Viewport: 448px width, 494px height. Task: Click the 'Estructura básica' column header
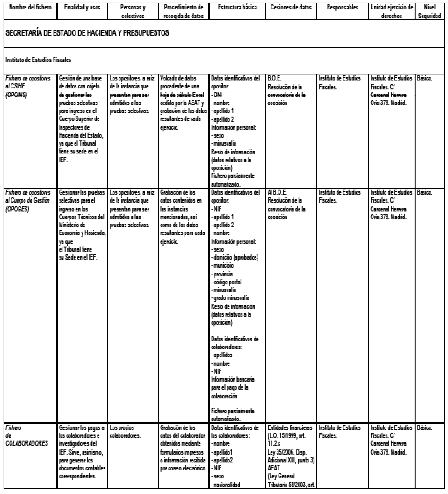click(237, 11)
